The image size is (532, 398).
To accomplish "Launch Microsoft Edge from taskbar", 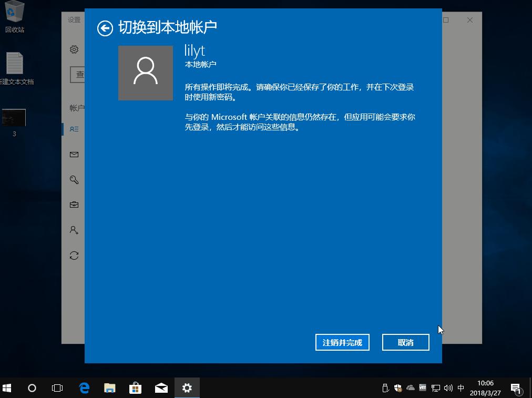I will 84,388.
